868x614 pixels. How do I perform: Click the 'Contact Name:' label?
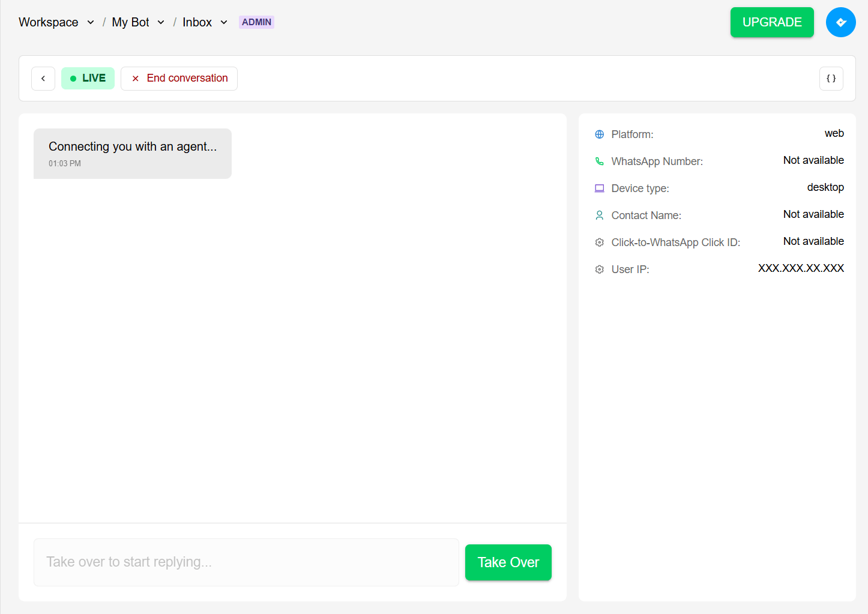pyautogui.click(x=646, y=215)
